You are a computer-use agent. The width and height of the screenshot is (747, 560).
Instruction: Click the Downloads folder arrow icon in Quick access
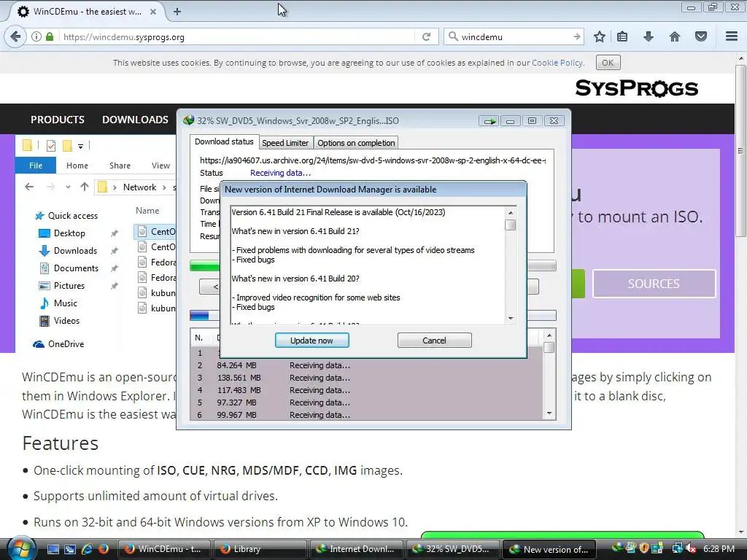point(44,251)
